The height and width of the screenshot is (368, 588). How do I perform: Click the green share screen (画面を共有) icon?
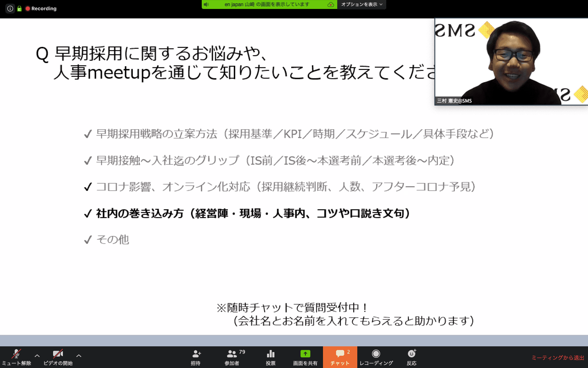[x=305, y=357]
